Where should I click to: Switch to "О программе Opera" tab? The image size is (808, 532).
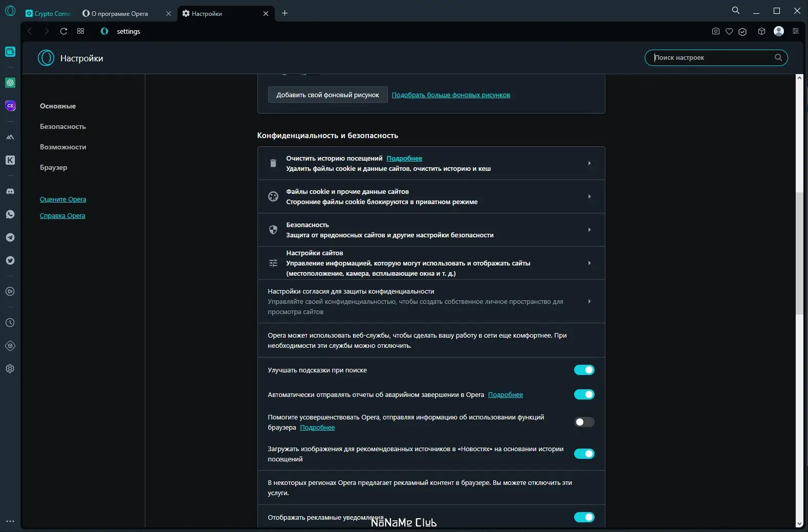120,14
